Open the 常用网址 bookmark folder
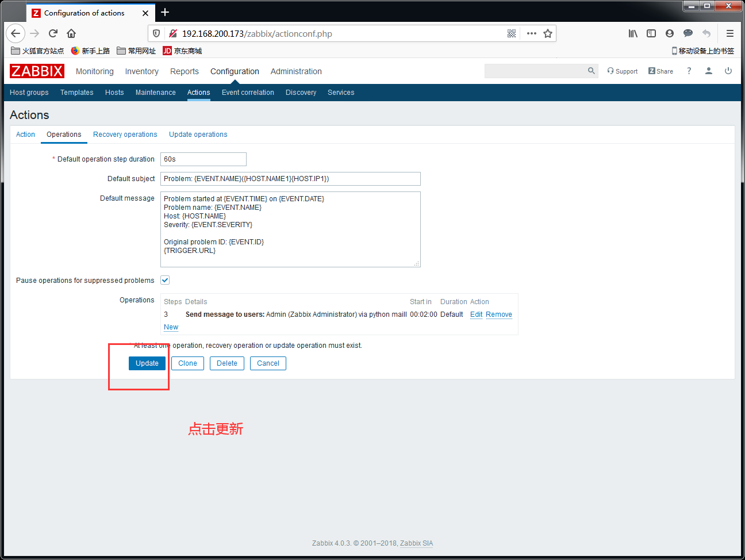The width and height of the screenshot is (745, 560). [136, 51]
